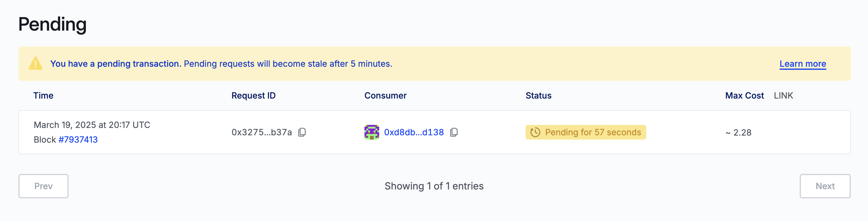Copy the request ID 0x3275...b37a
This screenshot has height=221, width=868.
coord(302,133)
